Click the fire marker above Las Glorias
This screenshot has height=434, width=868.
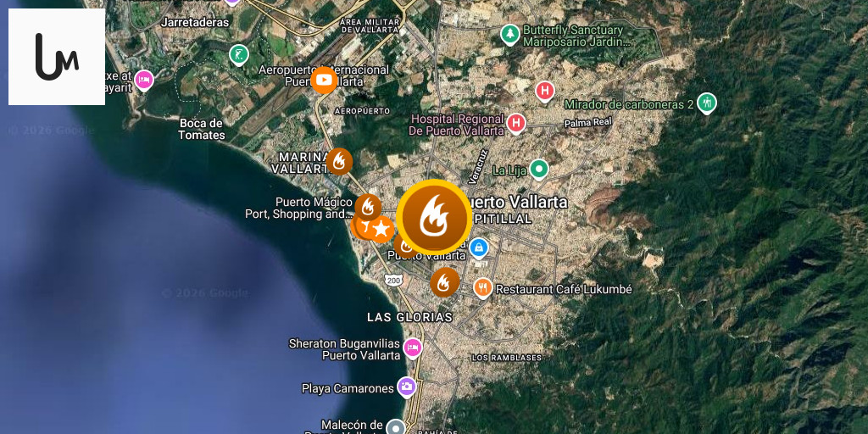click(444, 282)
